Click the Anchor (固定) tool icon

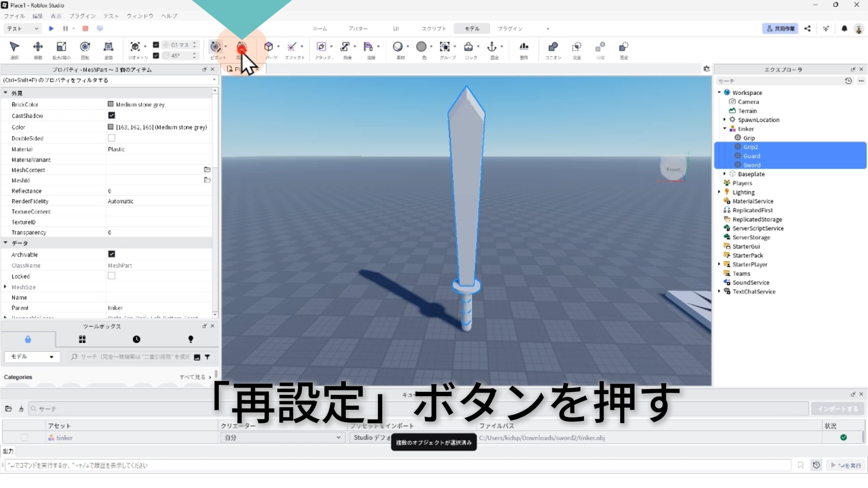[x=492, y=47]
